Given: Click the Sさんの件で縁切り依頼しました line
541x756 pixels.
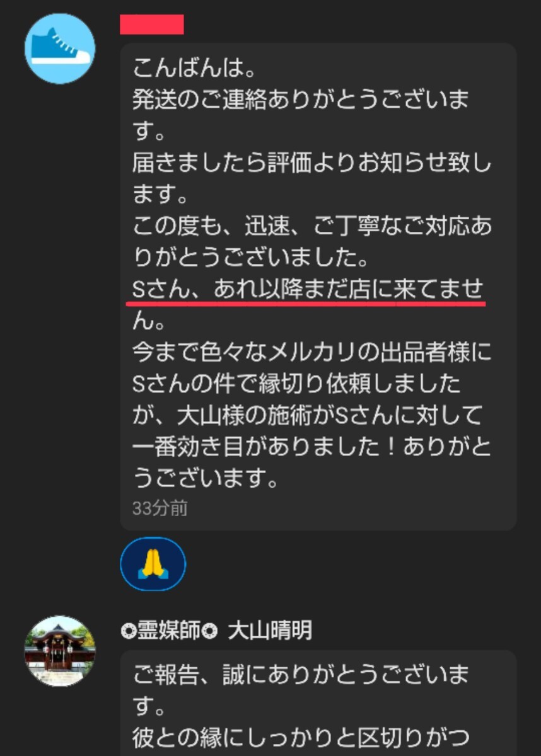Looking at the screenshot, I should (x=296, y=384).
